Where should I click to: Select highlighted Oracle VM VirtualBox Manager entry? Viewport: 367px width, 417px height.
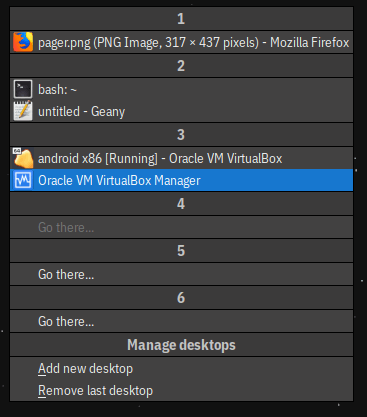[181, 180]
